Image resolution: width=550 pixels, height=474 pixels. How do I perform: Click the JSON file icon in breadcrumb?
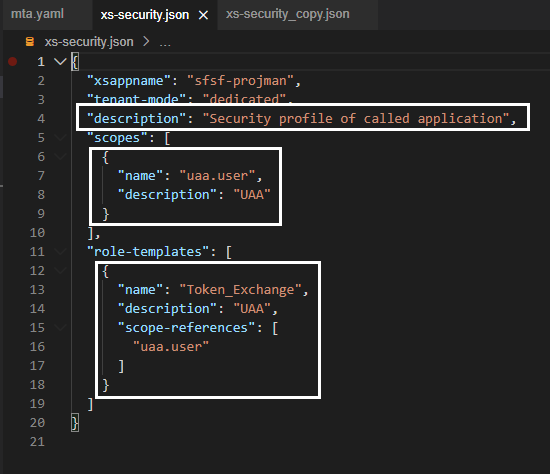click(30, 42)
